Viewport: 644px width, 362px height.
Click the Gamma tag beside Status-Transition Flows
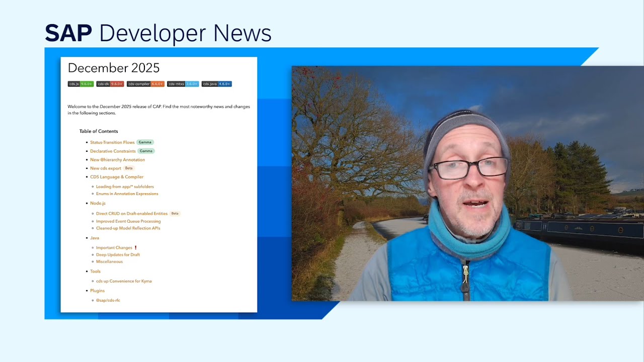point(145,142)
